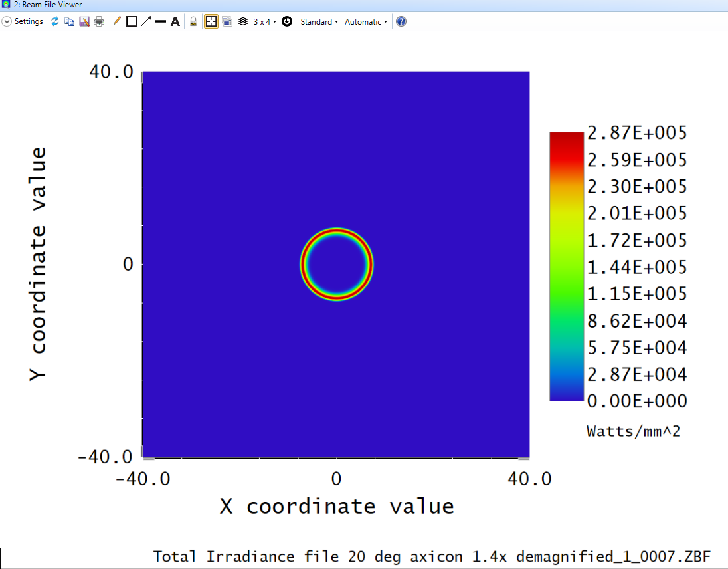
Task: Click the overlay layers icon
Action: pos(243,21)
